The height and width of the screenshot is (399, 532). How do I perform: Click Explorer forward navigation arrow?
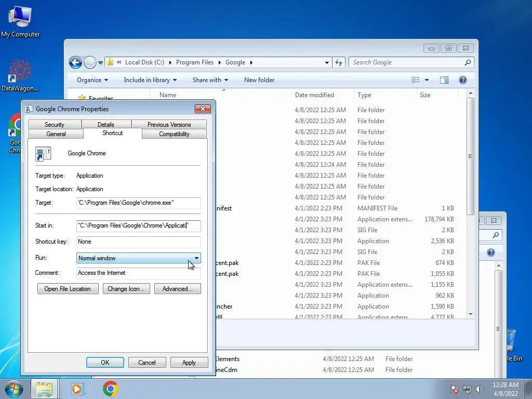[90, 62]
